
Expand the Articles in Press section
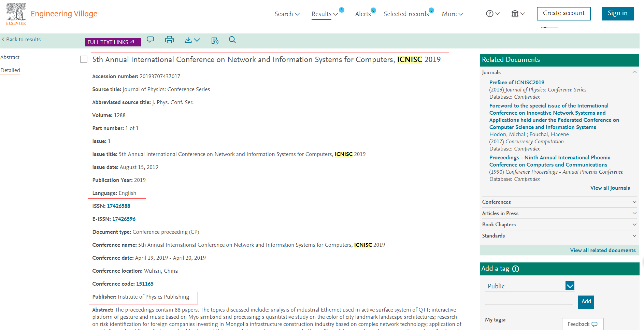[x=634, y=213]
